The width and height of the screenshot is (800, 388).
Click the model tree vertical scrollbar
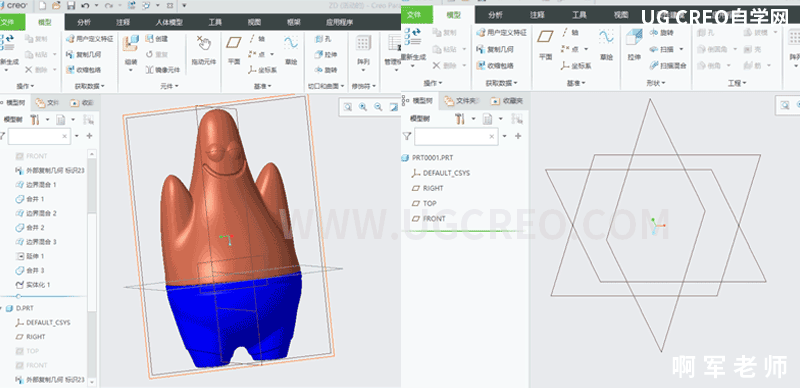coord(92,230)
